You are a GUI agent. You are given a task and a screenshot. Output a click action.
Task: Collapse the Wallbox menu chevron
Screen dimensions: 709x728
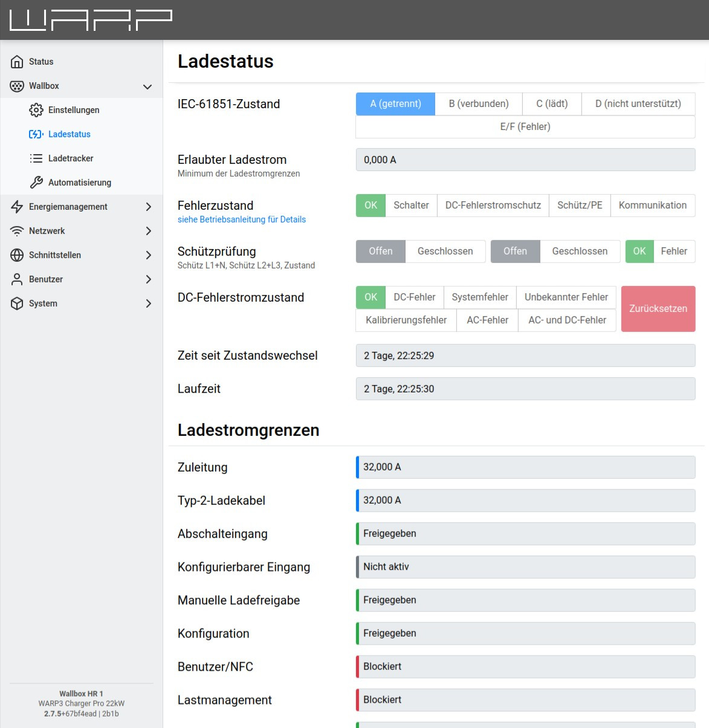click(x=147, y=86)
